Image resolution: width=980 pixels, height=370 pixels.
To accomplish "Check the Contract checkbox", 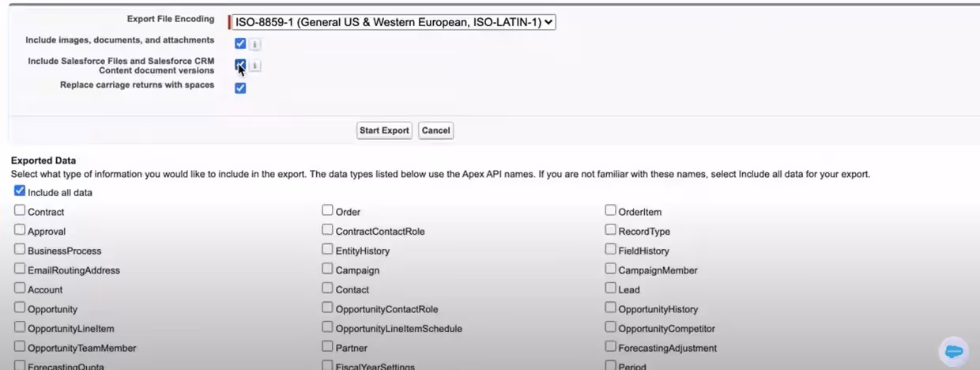I will point(20,210).
